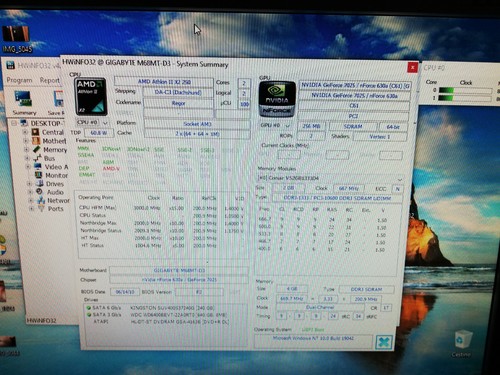This screenshot has height=375, width=500.
Task: Expand the Network tree node
Action: click(31, 201)
